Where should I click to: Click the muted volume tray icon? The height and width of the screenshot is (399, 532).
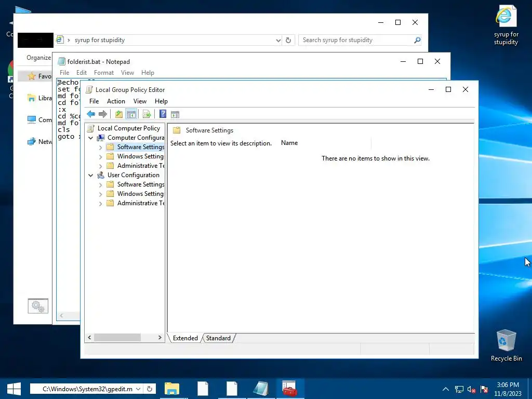(471, 389)
